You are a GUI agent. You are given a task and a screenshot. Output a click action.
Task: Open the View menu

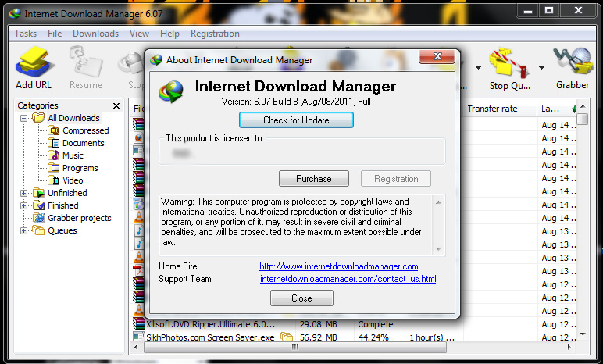pos(139,34)
